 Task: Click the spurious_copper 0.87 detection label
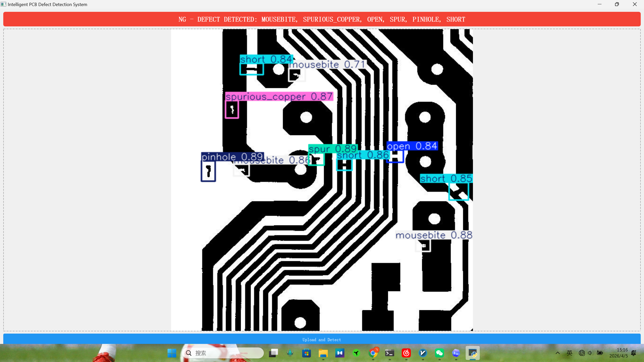[x=279, y=97]
